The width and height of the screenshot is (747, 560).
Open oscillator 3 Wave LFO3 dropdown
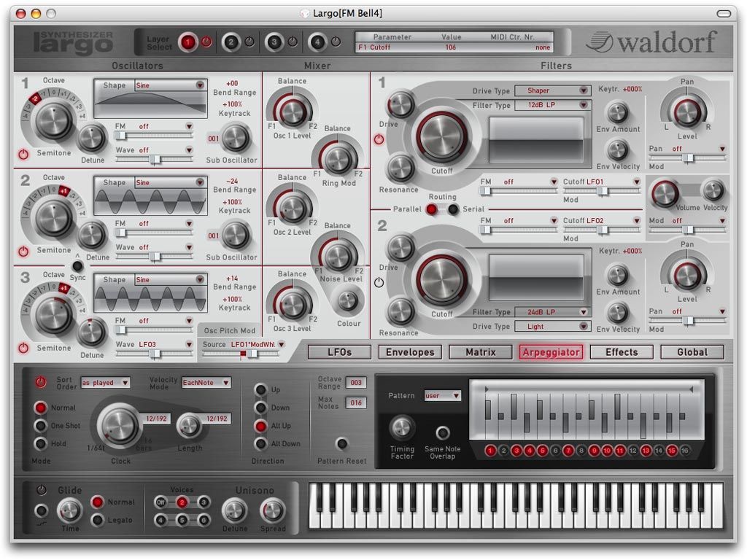pos(166,344)
